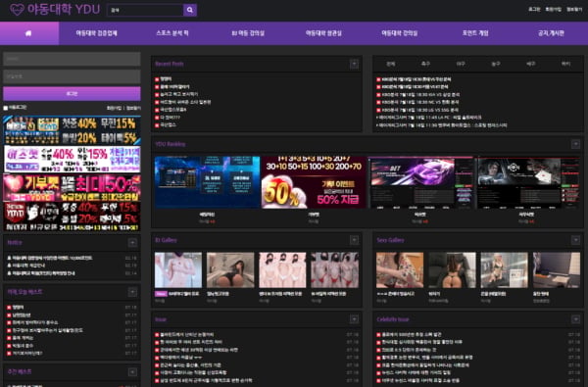The height and width of the screenshot is (387, 588).
Task: Open the first Notice entry dated 02.18
Action: point(52,258)
